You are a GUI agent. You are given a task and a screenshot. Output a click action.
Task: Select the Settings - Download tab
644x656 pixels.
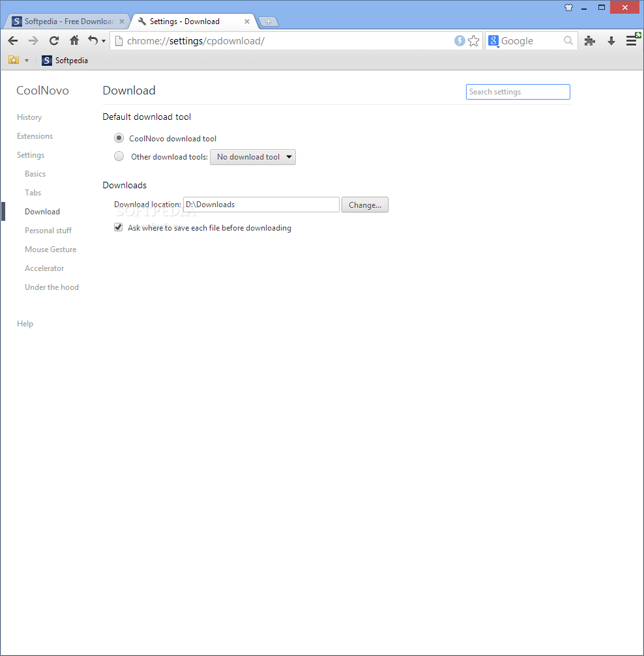pyautogui.click(x=192, y=21)
